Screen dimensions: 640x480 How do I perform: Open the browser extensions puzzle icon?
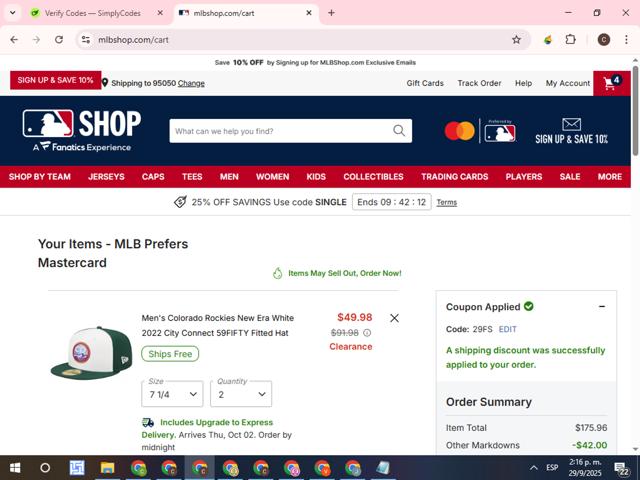[570, 40]
